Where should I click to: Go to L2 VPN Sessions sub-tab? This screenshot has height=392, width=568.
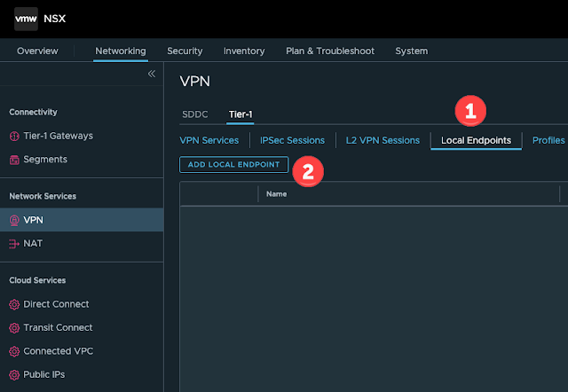[383, 140]
